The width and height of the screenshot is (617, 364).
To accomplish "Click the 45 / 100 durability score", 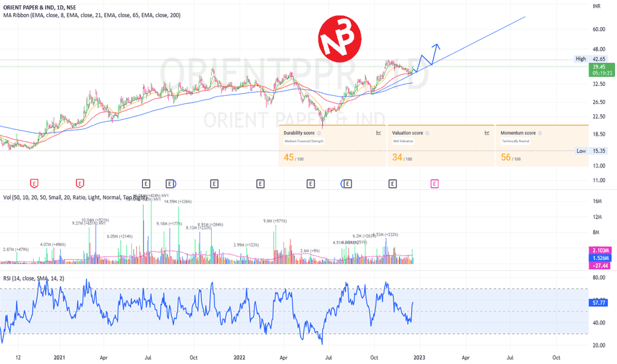I will [x=293, y=158].
